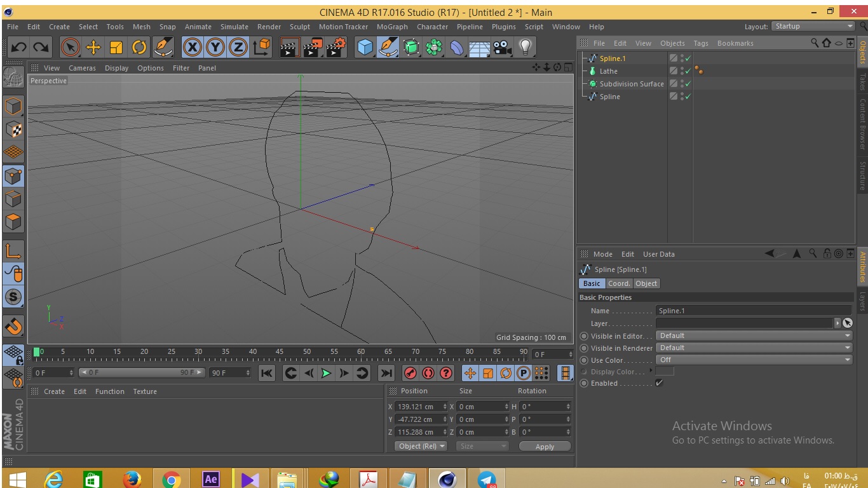Click the Apply button

[x=545, y=447]
